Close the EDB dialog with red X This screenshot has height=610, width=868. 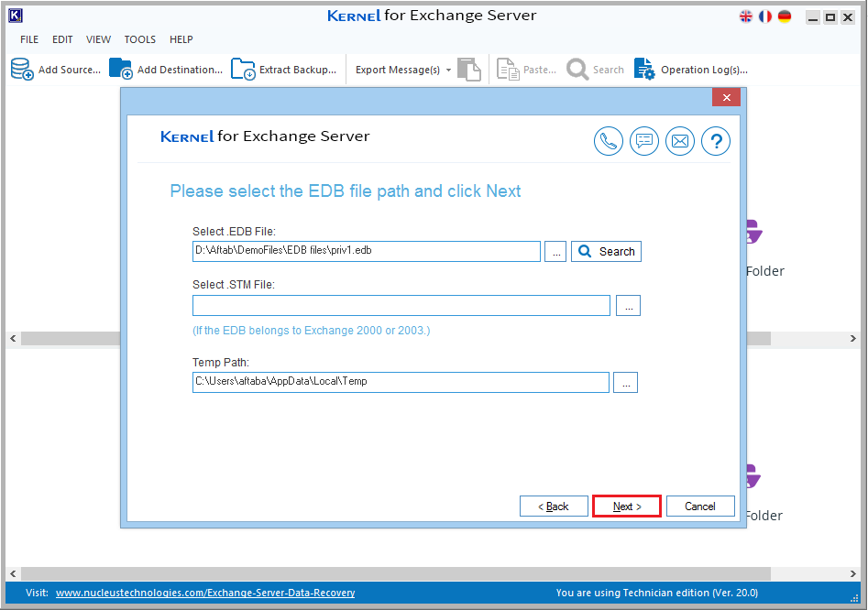click(x=726, y=97)
